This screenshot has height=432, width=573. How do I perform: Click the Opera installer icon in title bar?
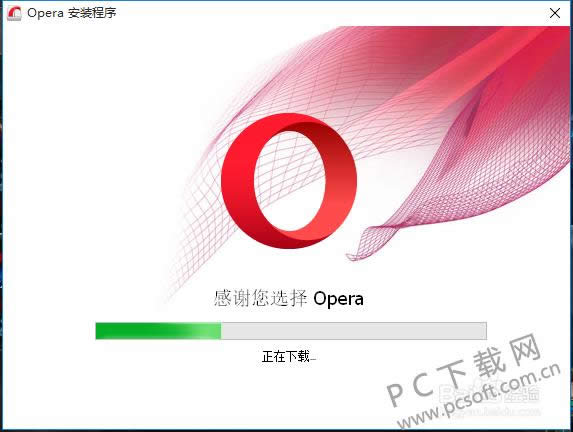point(14,13)
